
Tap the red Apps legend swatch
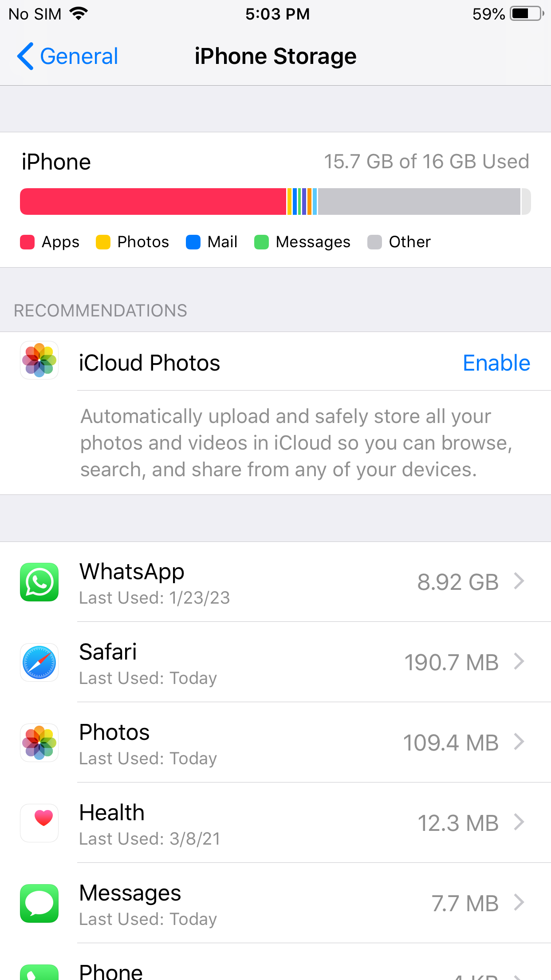[x=28, y=242]
